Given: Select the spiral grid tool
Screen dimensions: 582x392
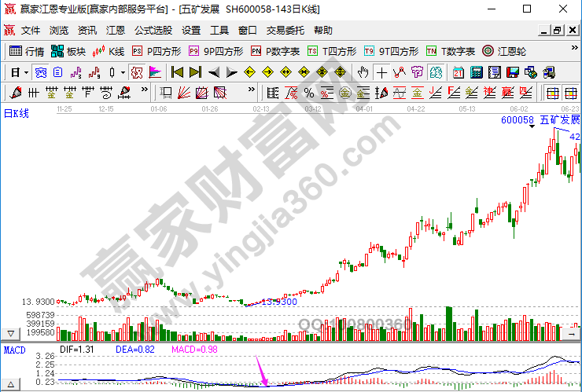Looking at the screenshot, I should pyautogui.click(x=106, y=93).
